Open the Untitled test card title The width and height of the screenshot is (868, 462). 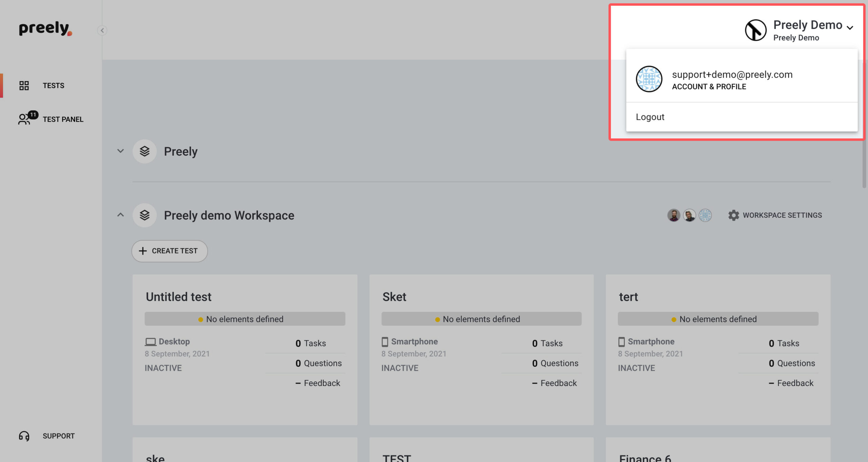pyautogui.click(x=179, y=297)
